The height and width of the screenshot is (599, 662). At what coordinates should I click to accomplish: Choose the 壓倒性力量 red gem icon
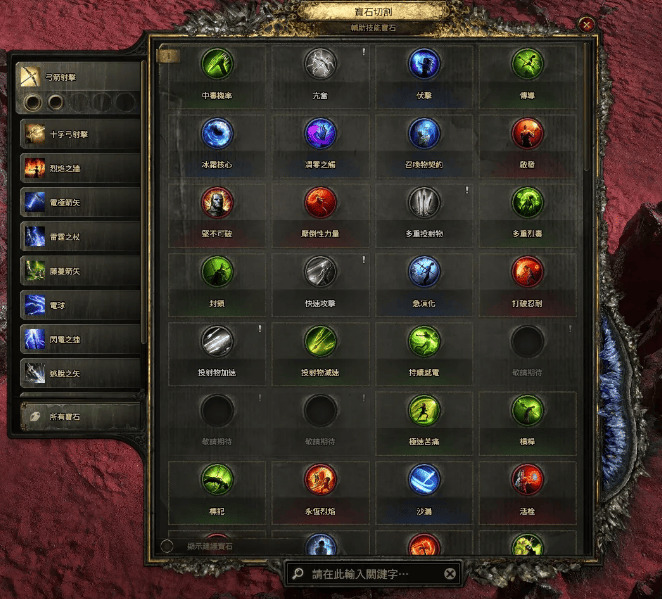tap(320, 203)
